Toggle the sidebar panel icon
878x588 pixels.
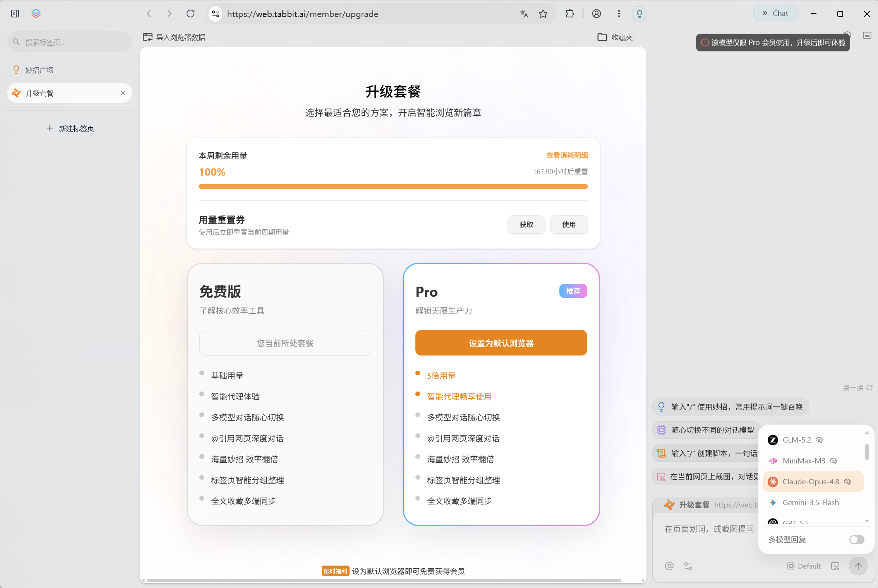(15, 14)
